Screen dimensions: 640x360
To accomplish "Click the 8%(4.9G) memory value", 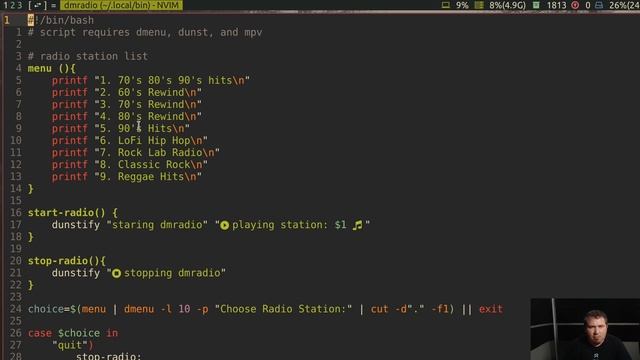I will [507, 5].
